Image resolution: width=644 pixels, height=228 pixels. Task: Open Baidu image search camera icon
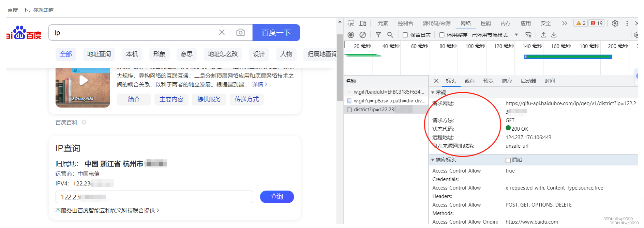(240, 32)
